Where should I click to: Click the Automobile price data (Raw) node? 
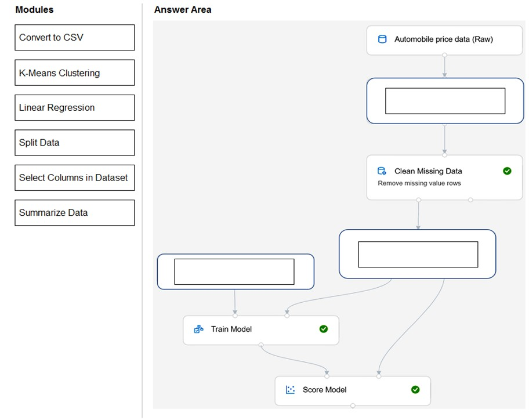click(443, 39)
